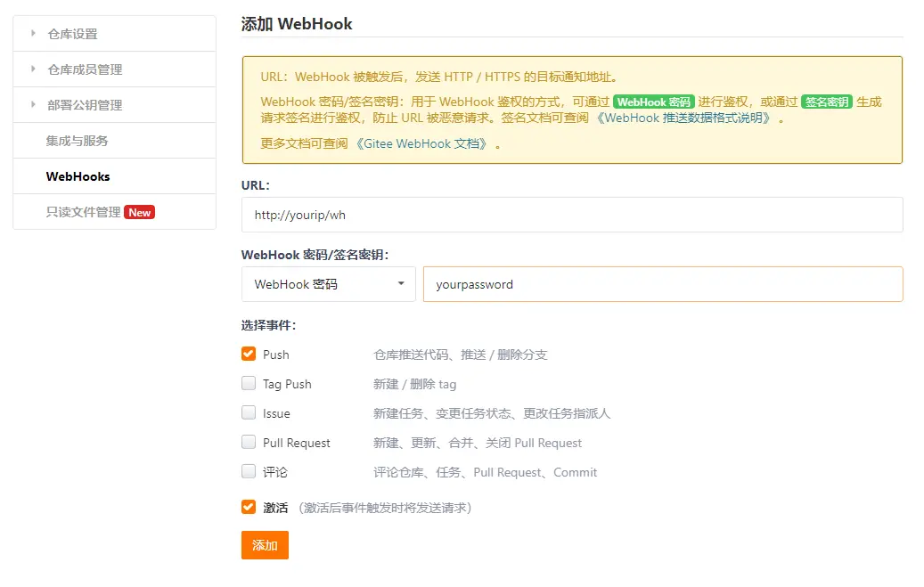Focus the URL input field
Image resolution: width=924 pixels, height=587 pixels.
(x=572, y=215)
